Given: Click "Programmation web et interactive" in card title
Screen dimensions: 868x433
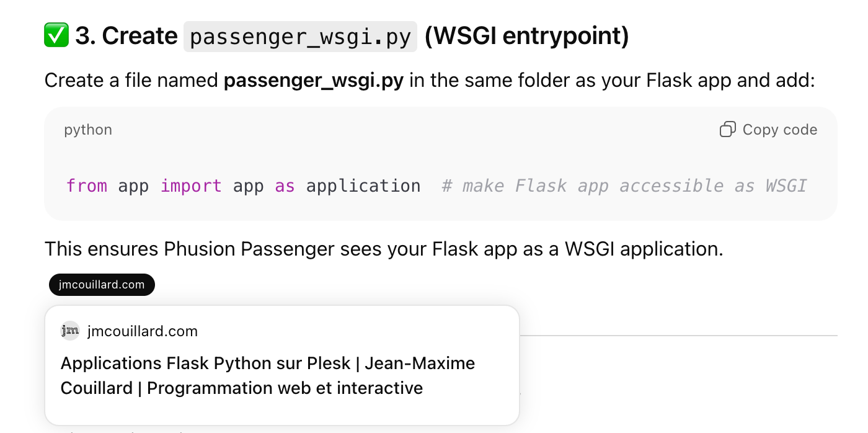Looking at the screenshot, I should point(285,388).
